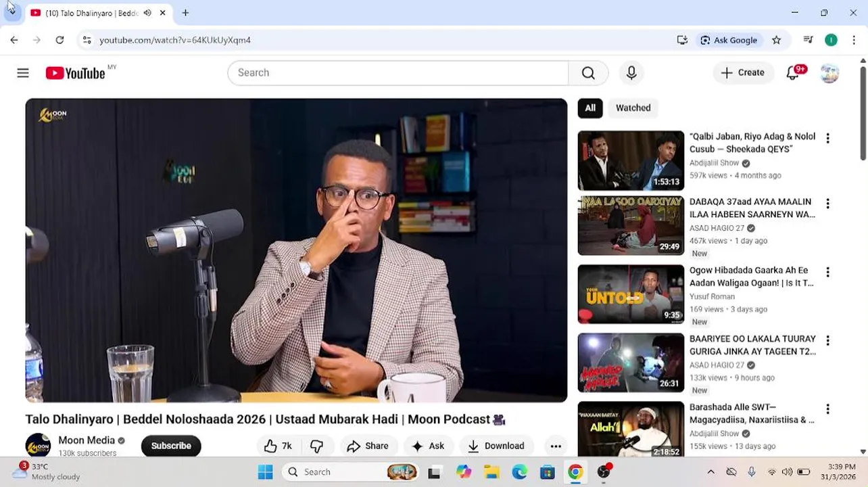Viewport: 868px width, 487px height.
Task: Open the YouTube account avatar menu
Action: 829,73
